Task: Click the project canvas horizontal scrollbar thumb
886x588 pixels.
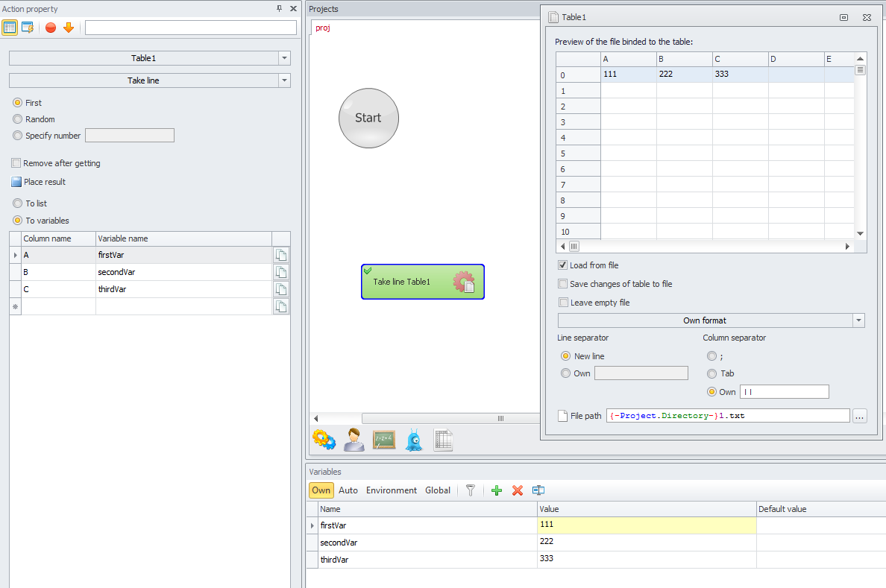Action: [x=451, y=419]
